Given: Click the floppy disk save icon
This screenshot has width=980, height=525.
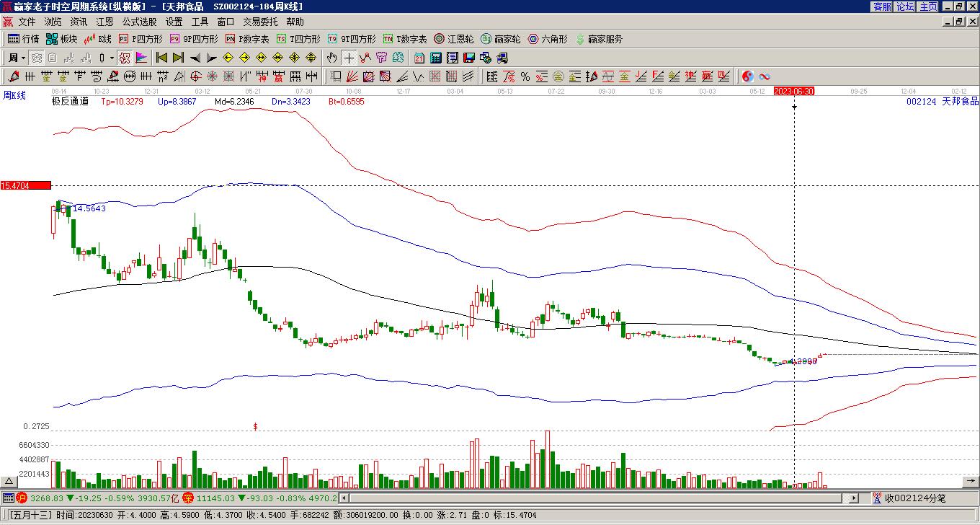Looking at the screenshot, I should pyautogui.click(x=469, y=58).
